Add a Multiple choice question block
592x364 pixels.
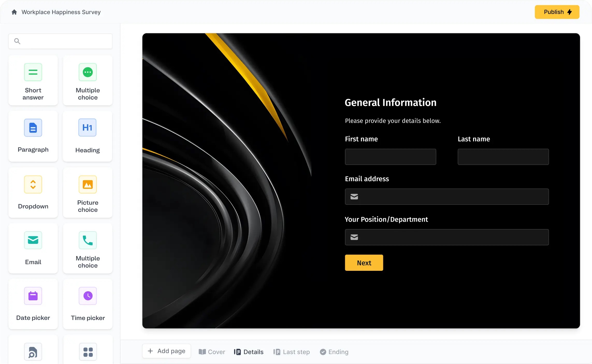coord(88,81)
